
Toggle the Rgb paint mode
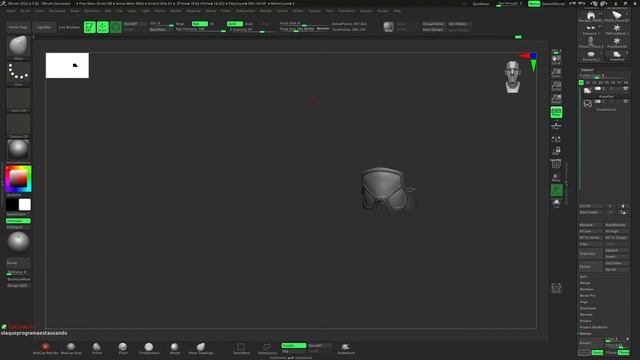tap(200, 24)
